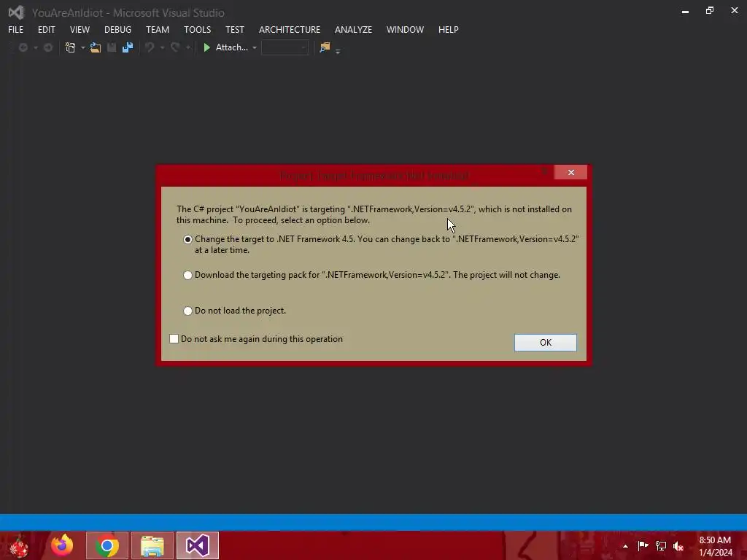Image resolution: width=747 pixels, height=560 pixels.
Task: Click the Navigate Backward arrow in toolbar
Action: pyautogui.click(x=23, y=47)
